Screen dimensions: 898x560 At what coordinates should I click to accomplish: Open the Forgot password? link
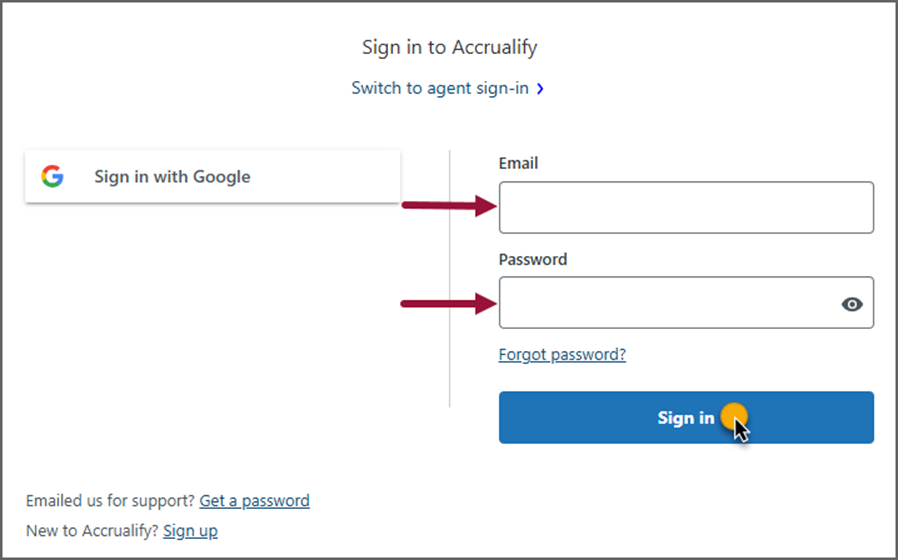(562, 354)
